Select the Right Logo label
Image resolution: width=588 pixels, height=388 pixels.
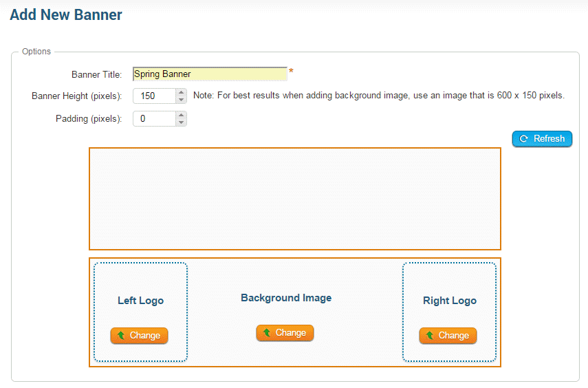(x=449, y=301)
